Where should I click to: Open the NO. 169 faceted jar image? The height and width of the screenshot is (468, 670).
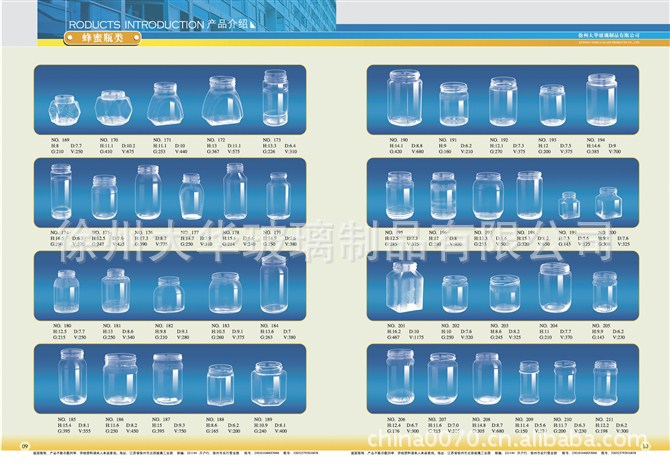67,105
